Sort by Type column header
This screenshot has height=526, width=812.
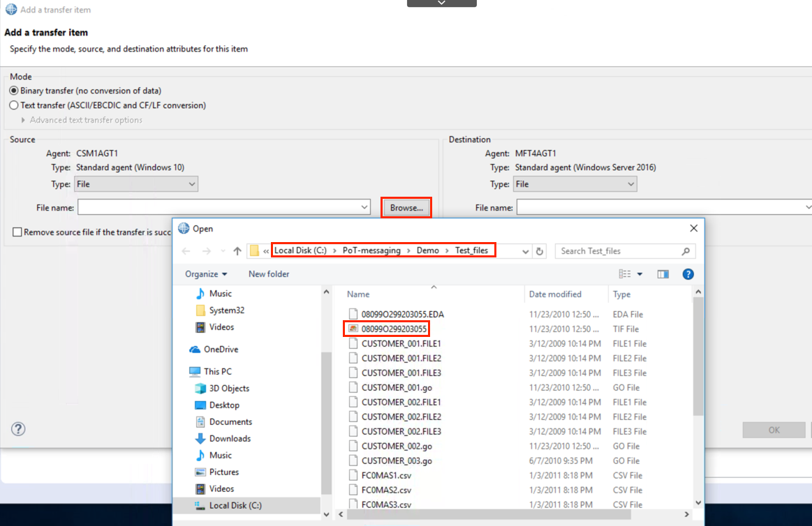tap(621, 294)
